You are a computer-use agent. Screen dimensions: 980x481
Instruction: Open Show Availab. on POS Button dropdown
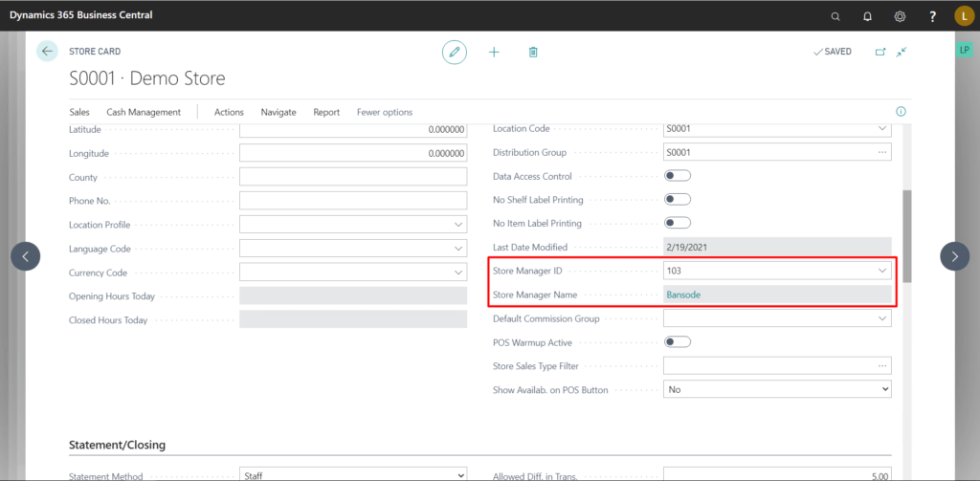(777, 389)
